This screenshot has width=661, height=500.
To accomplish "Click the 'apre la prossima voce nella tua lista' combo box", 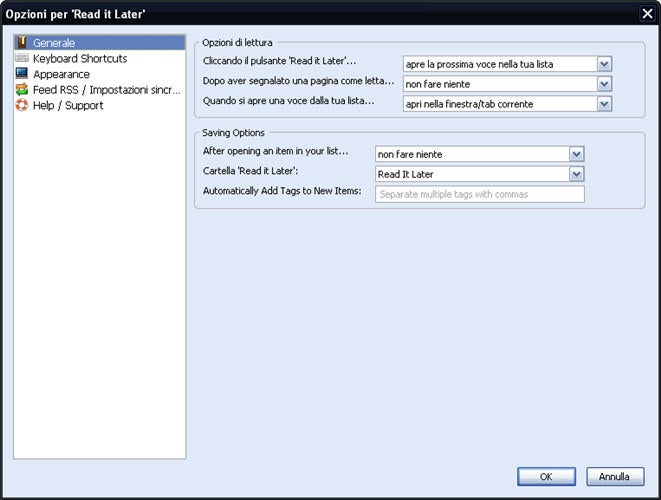I will [x=507, y=64].
